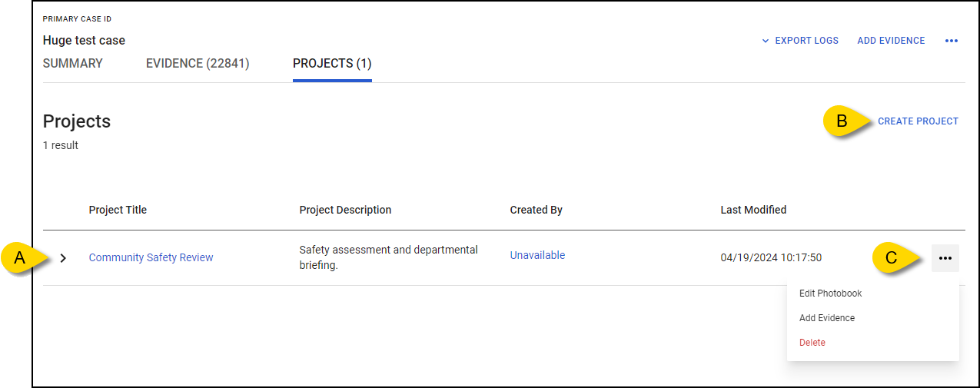The width and height of the screenshot is (980, 388).
Task: Click the Last Modified column header
Action: point(753,210)
